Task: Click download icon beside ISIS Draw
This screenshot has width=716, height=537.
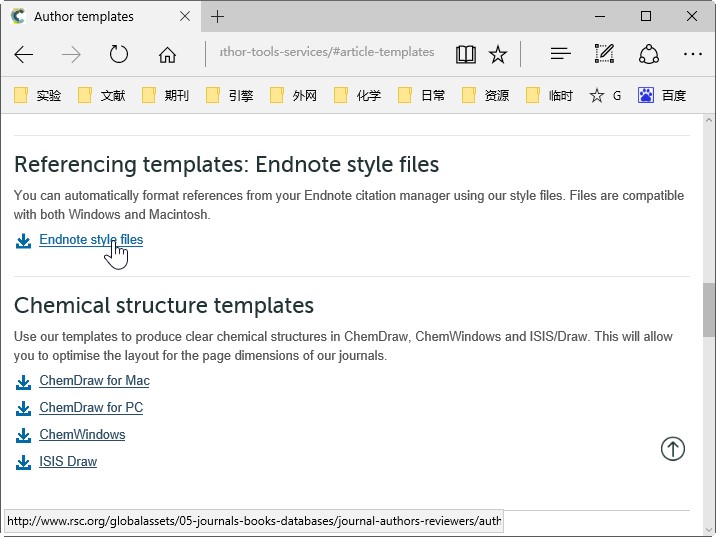Action: click(x=23, y=463)
